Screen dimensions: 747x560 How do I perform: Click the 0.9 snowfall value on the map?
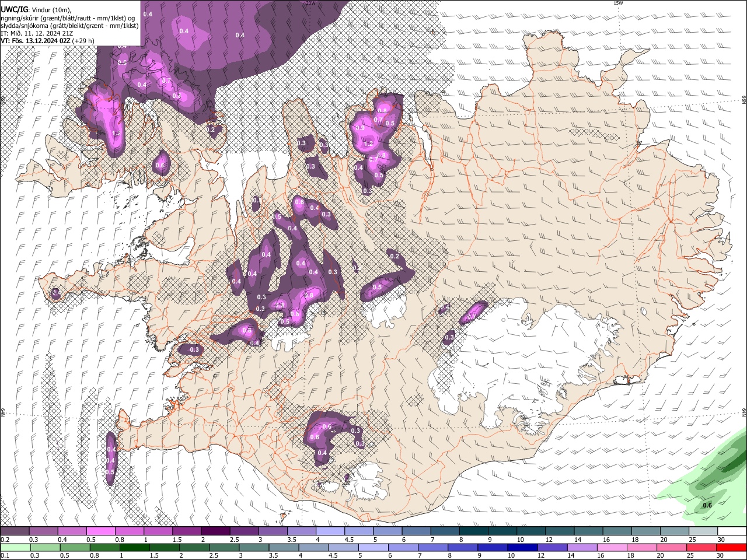(x=360, y=128)
